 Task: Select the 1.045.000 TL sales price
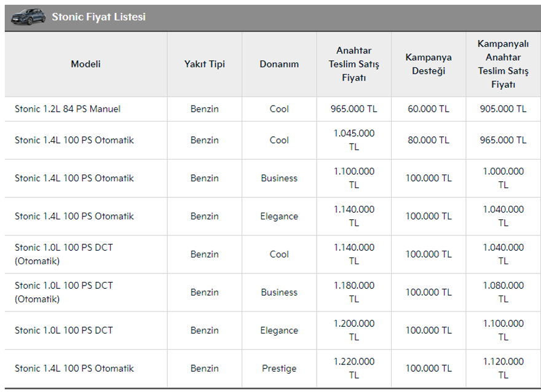click(x=353, y=140)
